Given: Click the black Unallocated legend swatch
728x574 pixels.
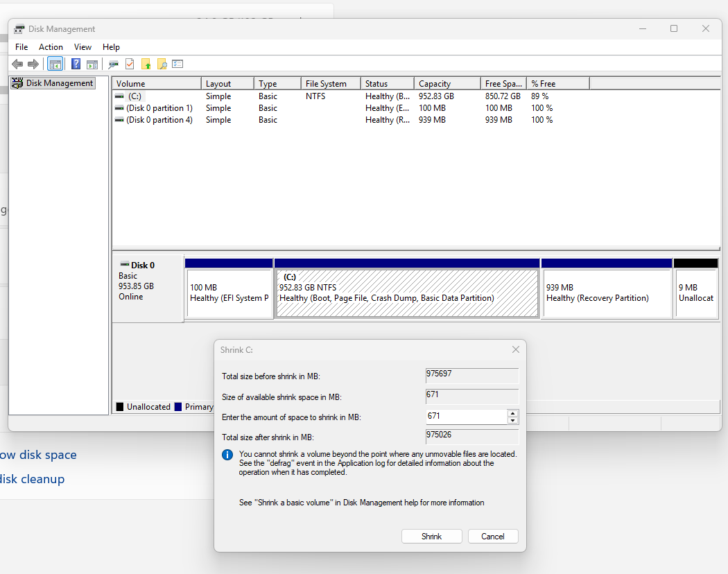Looking at the screenshot, I should click(x=120, y=407).
